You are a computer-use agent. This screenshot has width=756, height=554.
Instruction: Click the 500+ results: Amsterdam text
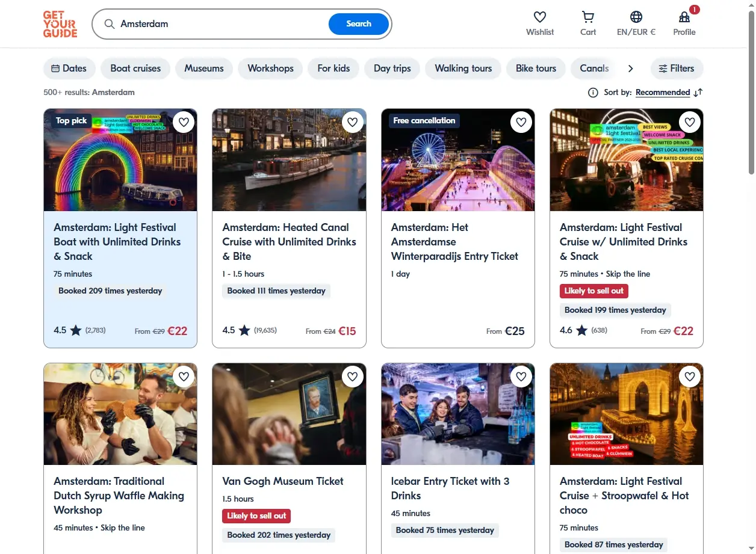click(89, 93)
